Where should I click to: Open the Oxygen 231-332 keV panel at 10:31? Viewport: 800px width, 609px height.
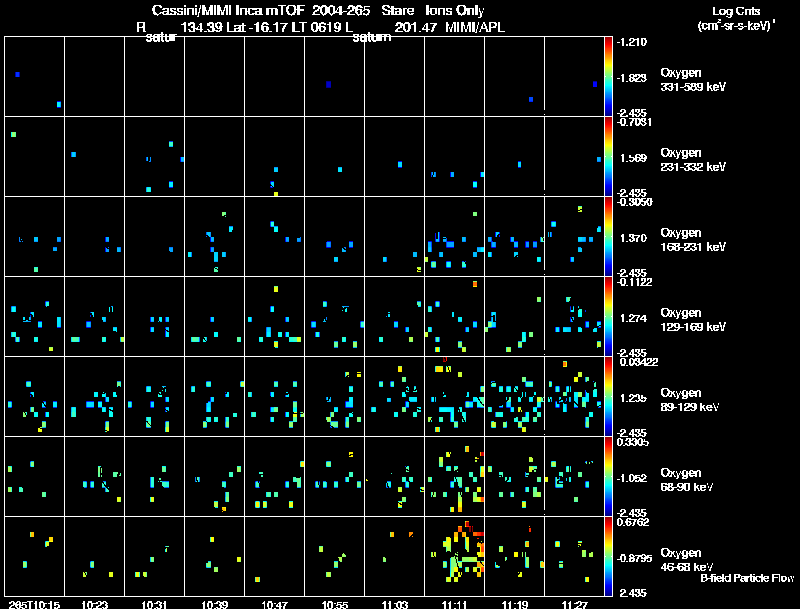pos(154,156)
